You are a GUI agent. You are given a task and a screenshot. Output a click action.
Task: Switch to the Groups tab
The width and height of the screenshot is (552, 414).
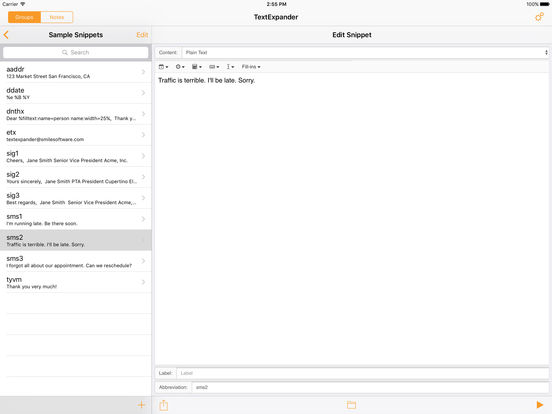point(24,17)
